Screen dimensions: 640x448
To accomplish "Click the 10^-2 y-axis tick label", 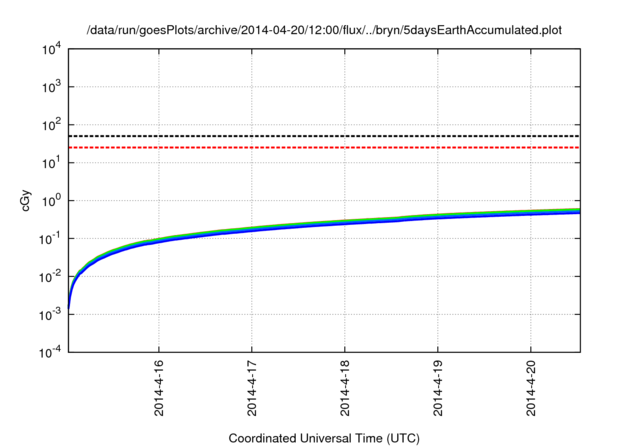I will (x=50, y=277).
